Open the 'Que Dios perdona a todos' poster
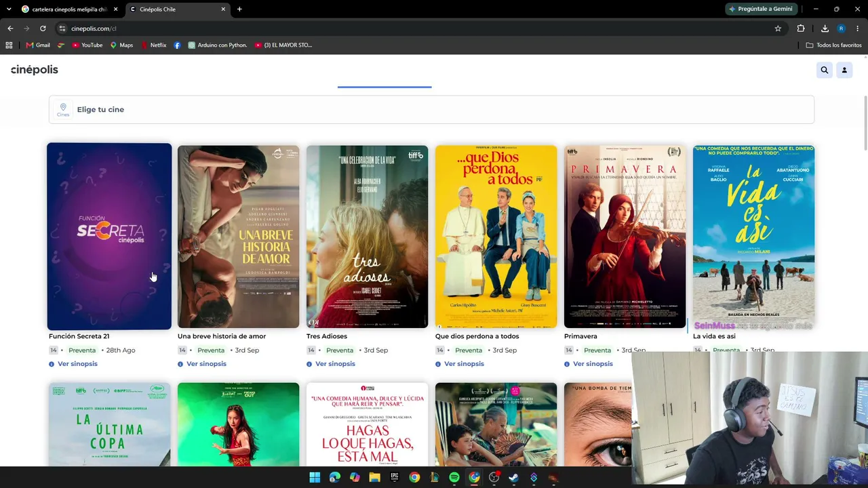This screenshot has height=488, width=868. [496, 237]
